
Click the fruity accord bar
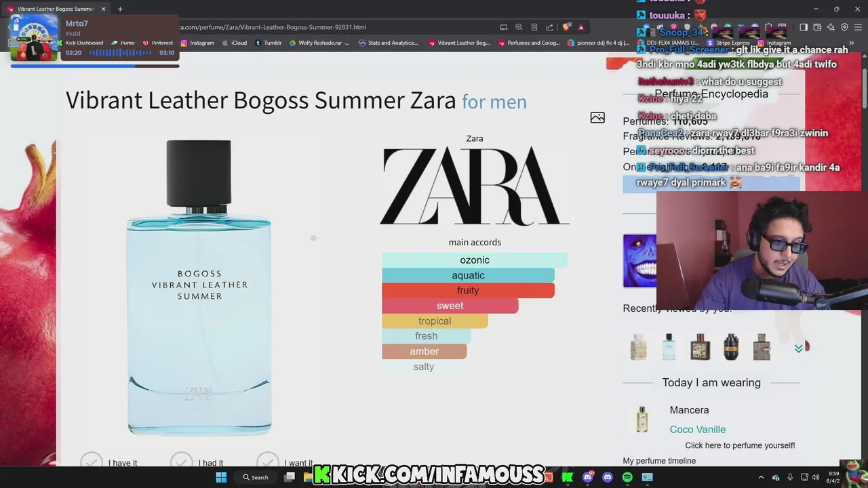(x=468, y=290)
